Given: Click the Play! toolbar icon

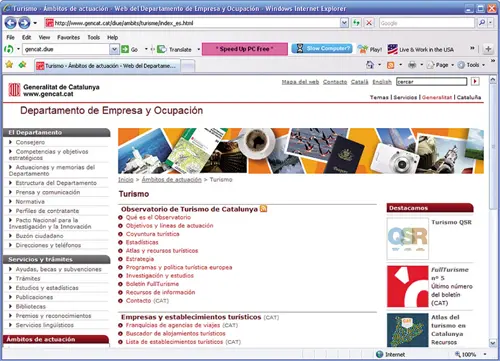Looking at the screenshot, I should [363, 49].
